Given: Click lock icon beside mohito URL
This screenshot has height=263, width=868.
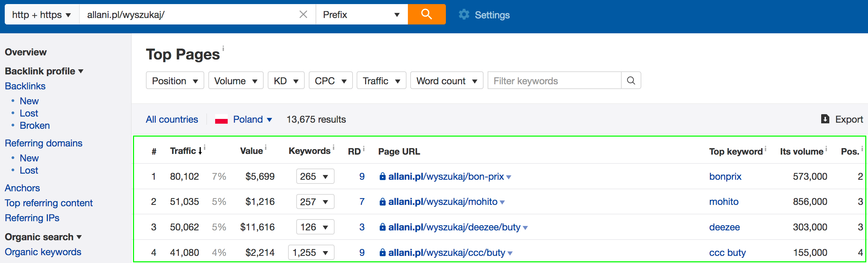Looking at the screenshot, I should pos(382,202).
